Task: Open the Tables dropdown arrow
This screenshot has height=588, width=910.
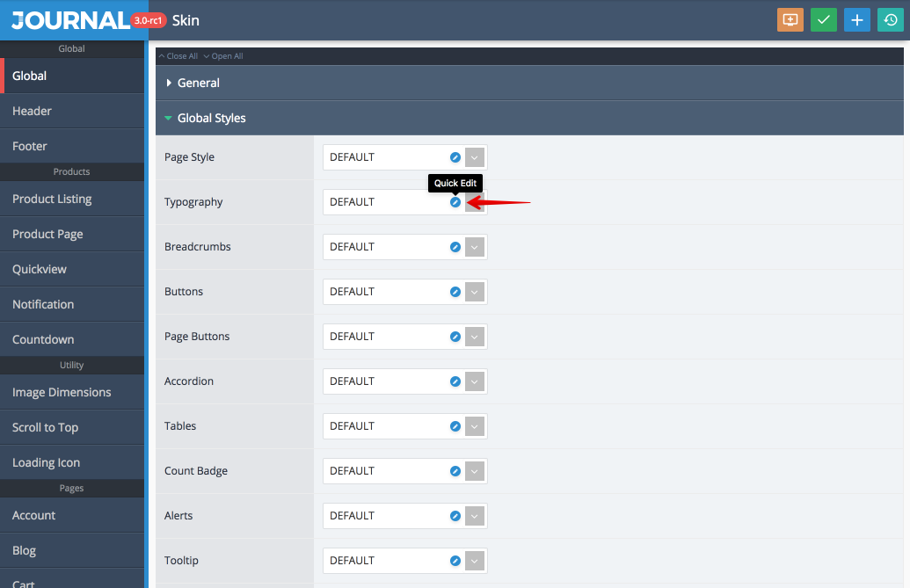Action: [475, 426]
